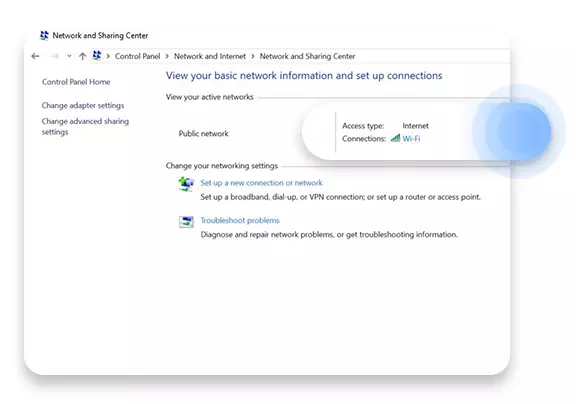The width and height of the screenshot is (576, 404).
Task: Open Control Panel Home link
Action: [76, 82]
